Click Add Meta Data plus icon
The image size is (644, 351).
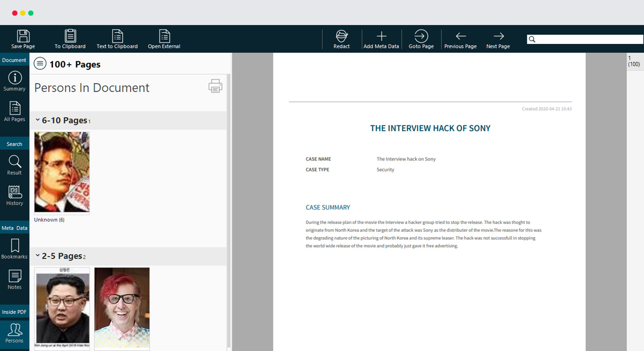[381, 36]
